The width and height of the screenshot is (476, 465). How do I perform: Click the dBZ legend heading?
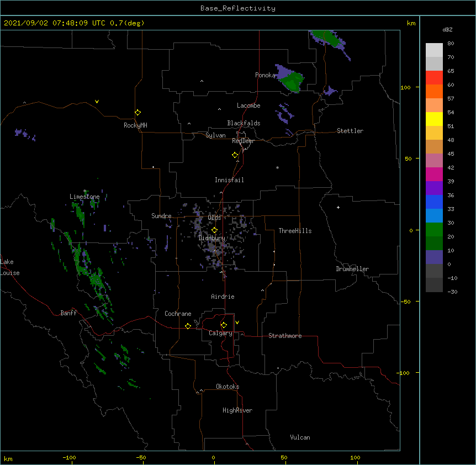pyautogui.click(x=447, y=29)
